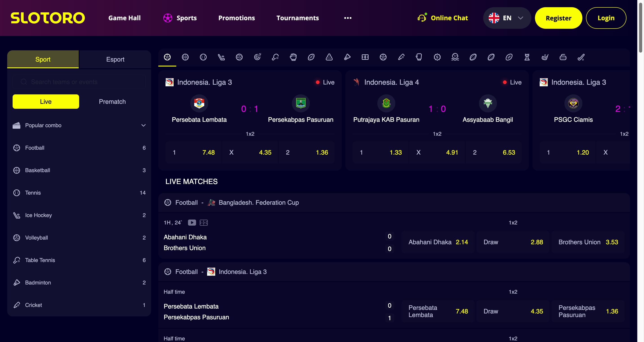
Task: Bet on Draw at 2.88
Action: pos(513,242)
